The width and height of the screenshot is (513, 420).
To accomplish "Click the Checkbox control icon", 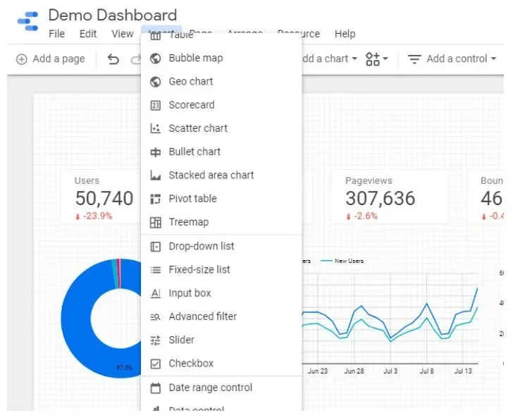I will 156,364.
